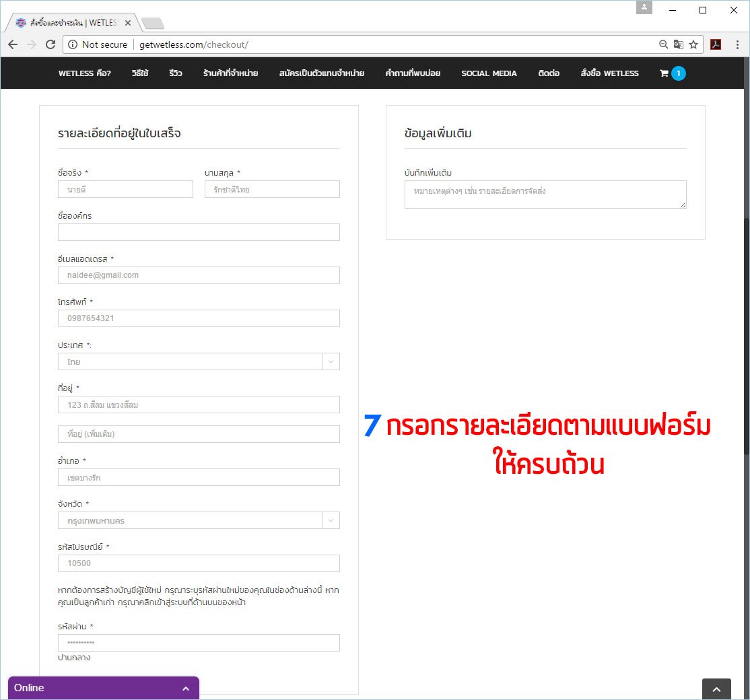Image resolution: width=750 pixels, height=700 pixels.
Task: Close the checkout browser tab
Action: (x=128, y=23)
